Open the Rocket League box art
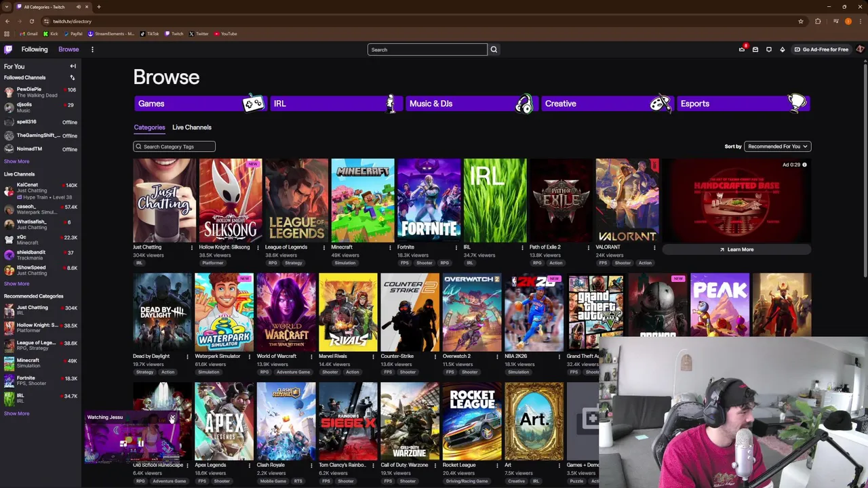The image size is (868, 488). tap(472, 421)
